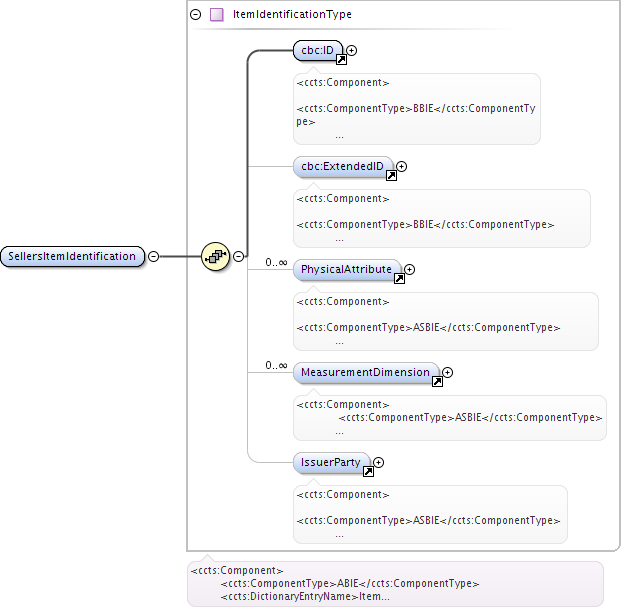Expand the PhysicalAttribute element
The image size is (622, 610).
click(x=410, y=269)
